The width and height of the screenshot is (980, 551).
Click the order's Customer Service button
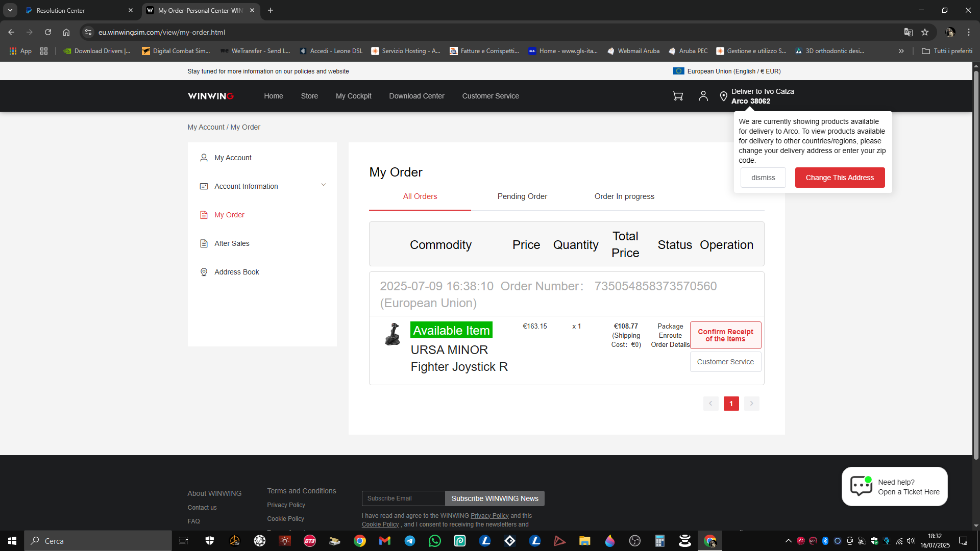tap(725, 362)
